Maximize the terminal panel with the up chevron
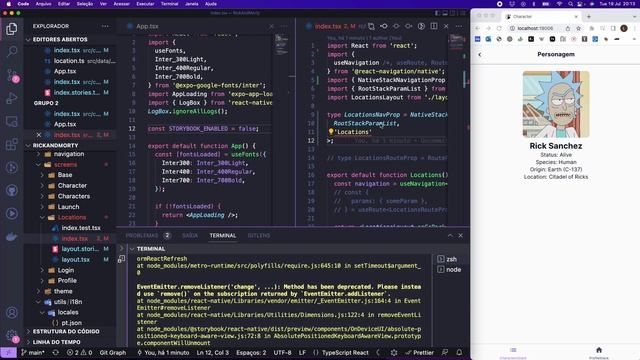 click(450, 236)
